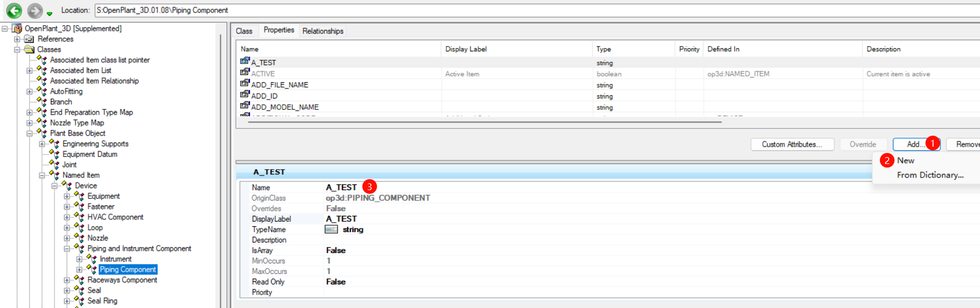The image size is (980, 308).
Task: Expand the References tree node
Action: (x=17, y=39)
